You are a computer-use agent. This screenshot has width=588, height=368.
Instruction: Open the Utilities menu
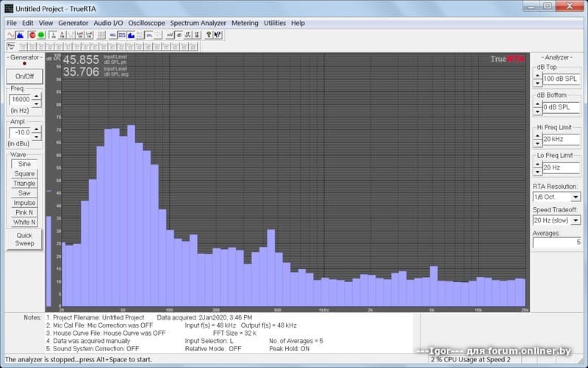point(275,23)
